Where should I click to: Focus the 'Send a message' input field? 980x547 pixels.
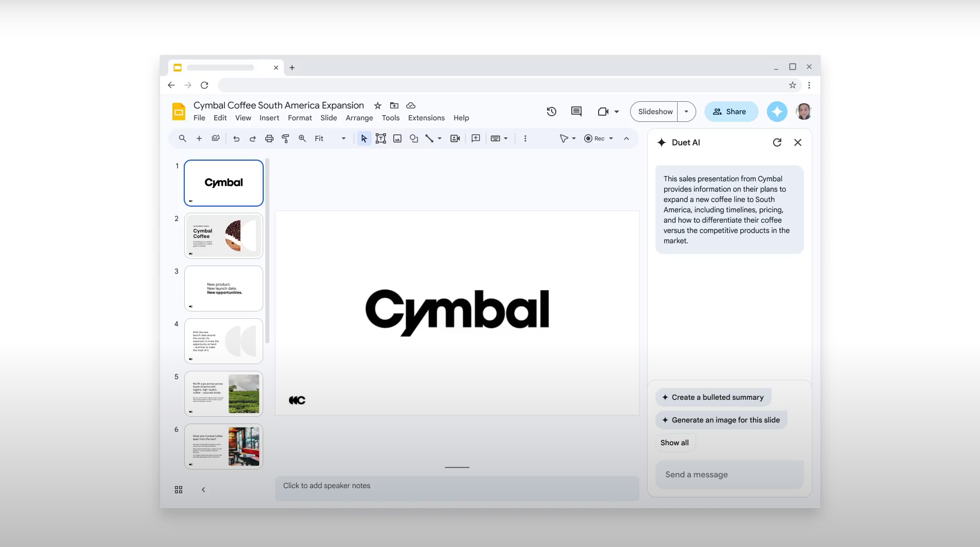coord(730,475)
